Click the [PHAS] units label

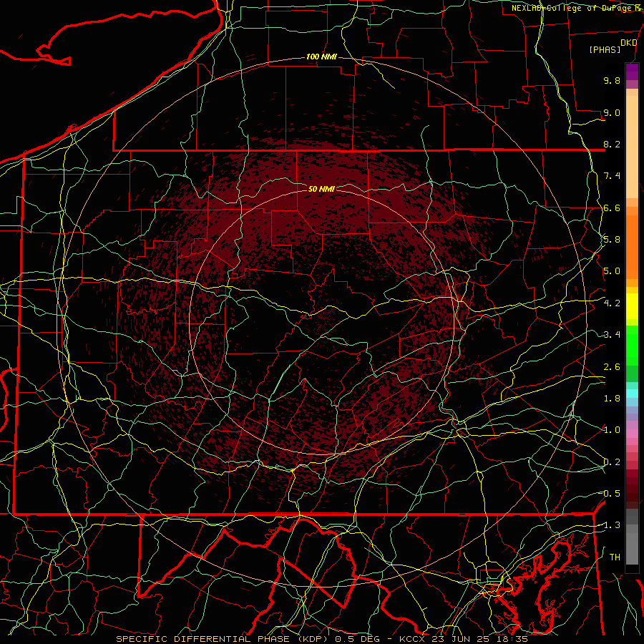pyautogui.click(x=605, y=50)
